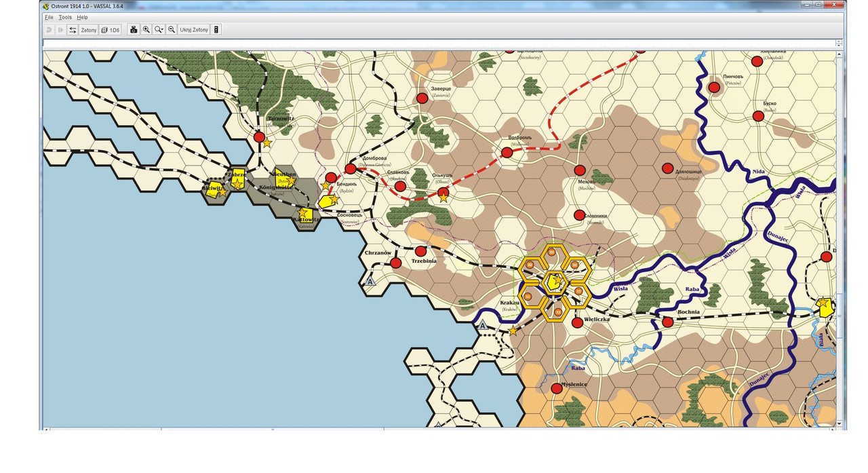The height and width of the screenshot is (473, 868).
Task: Open the server connection arrows icon
Action: (73, 30)
